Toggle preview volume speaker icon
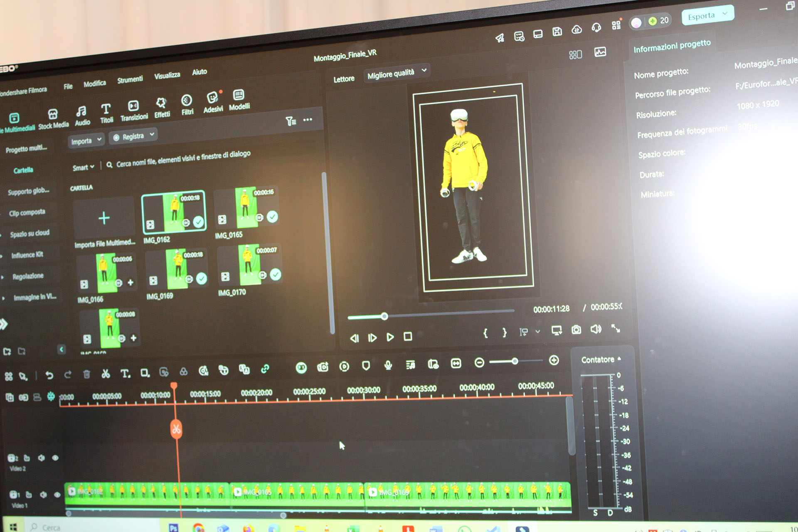 point(596,329)
